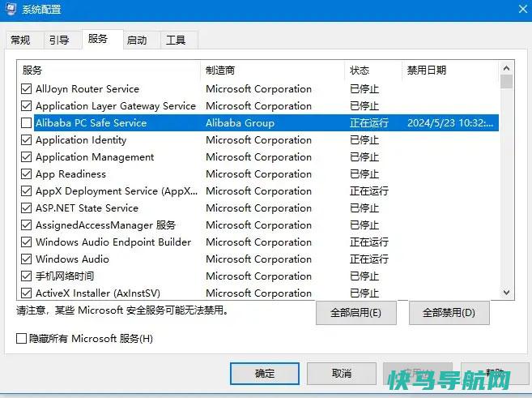Confirm with the 确定 button

pyautogui.click(x=265, y=374)
